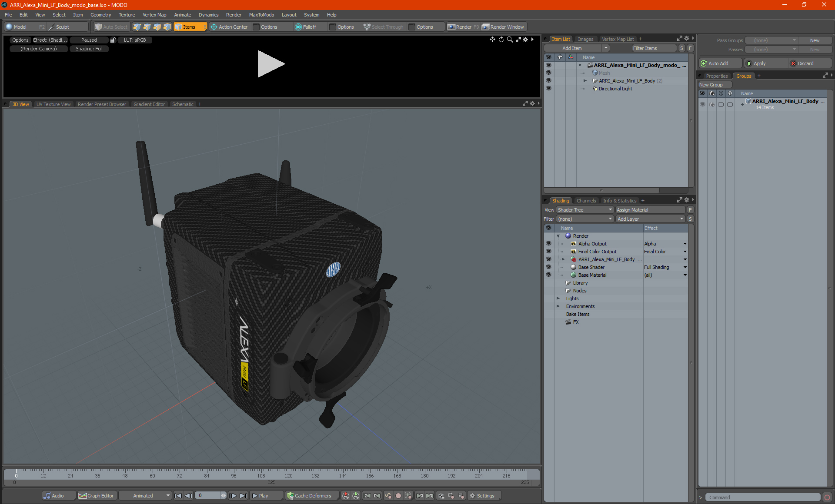This screenshot has height=504, width=835.
Task: Click the Discard button
Action: [811, 63]
